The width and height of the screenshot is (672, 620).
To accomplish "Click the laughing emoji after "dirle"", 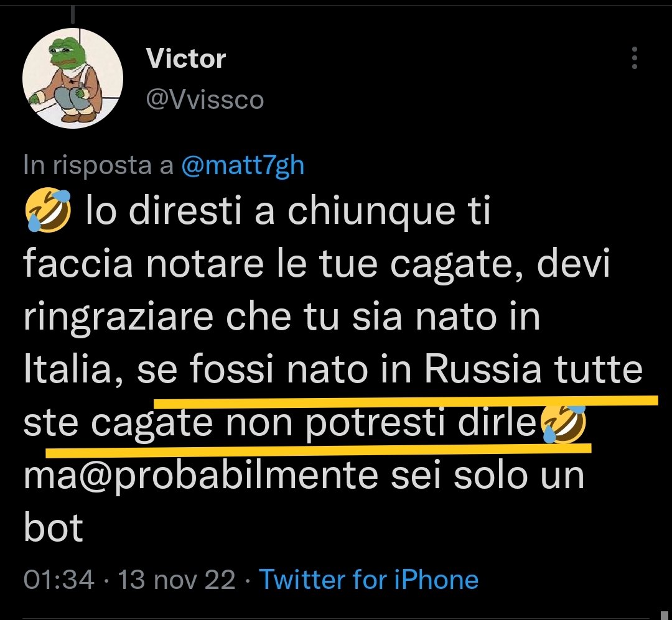I will (564, 425).
